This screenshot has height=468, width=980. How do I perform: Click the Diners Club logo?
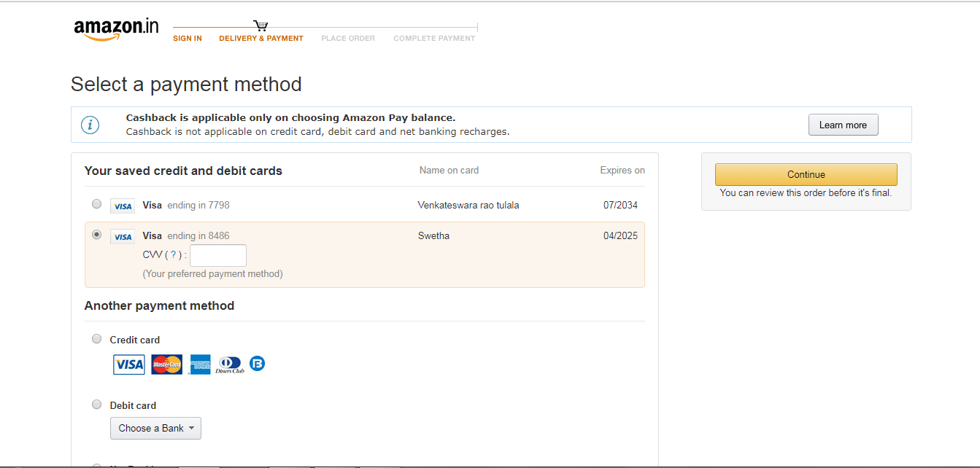pos(230,365)
